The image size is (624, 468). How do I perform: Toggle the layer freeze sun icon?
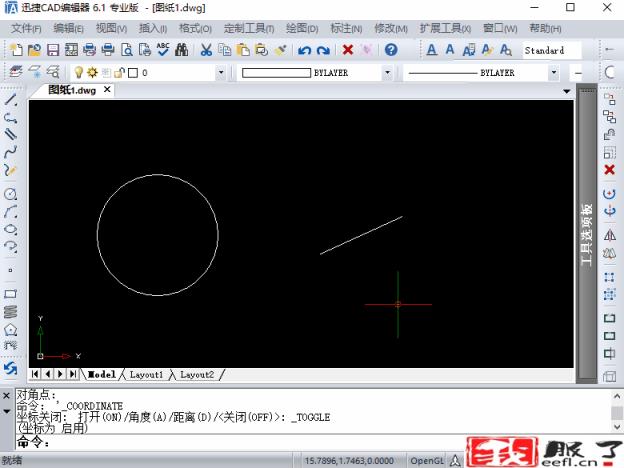click(90, 73)
